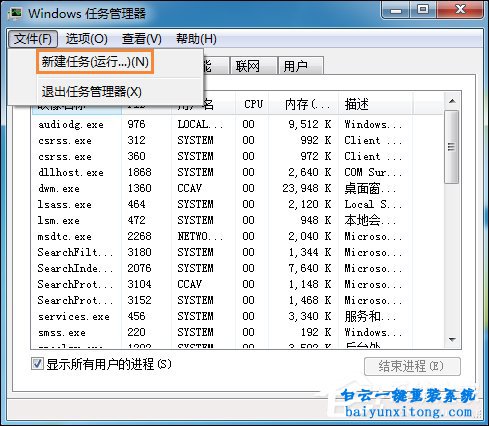Open the 文件(F) menu
The height and width of the screenshot is (426, 489).
click(33, 39)
